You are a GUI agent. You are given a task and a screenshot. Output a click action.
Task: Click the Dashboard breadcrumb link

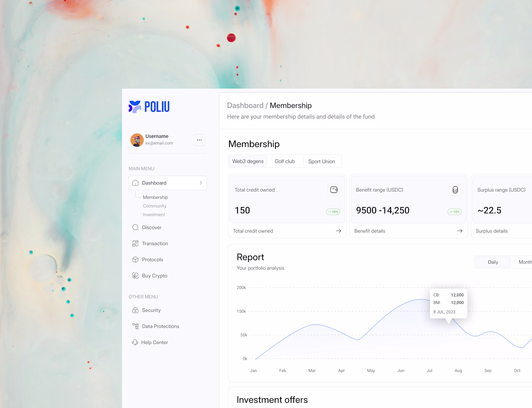pyautogui.click(x=245, y=105)
